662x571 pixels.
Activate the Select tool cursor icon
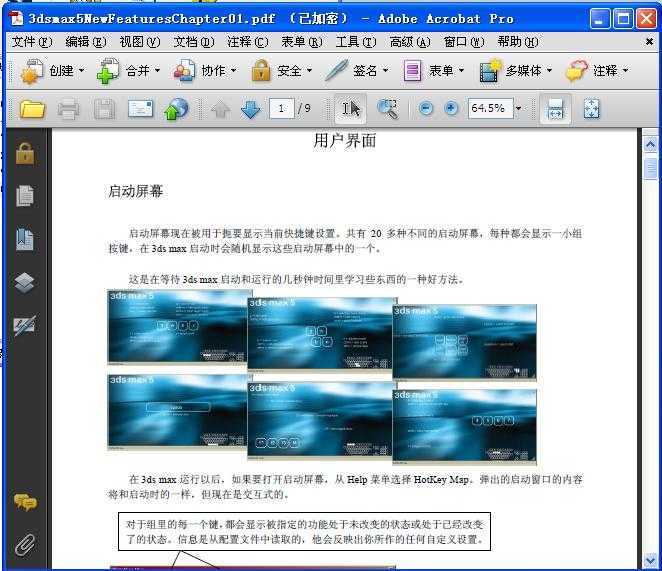(350, 109)
